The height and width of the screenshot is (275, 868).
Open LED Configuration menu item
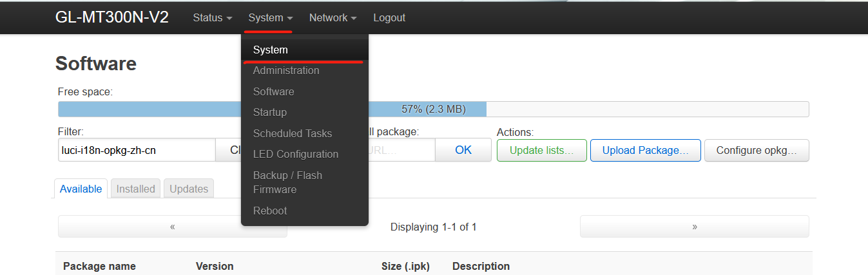pos(296,154)
